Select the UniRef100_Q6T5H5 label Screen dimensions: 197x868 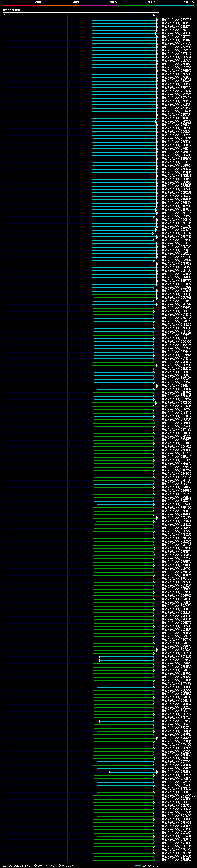177,406
